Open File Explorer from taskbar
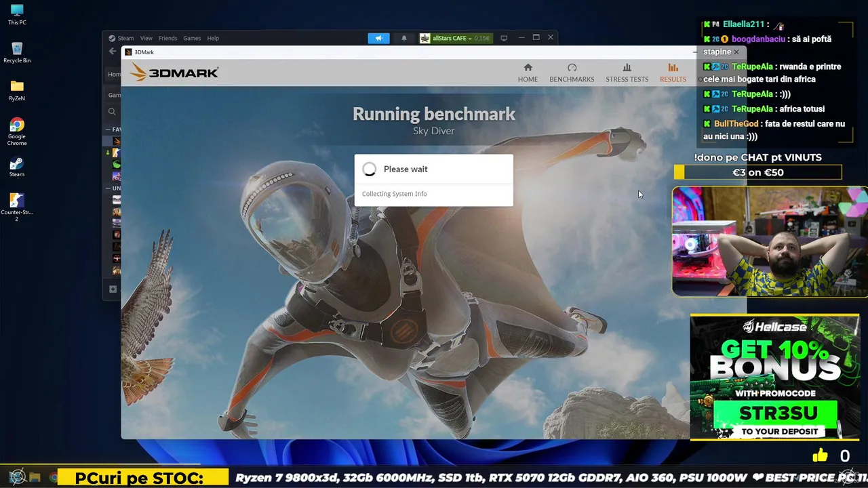The width and height of the screenshot is (868, 488). (35, 477)
